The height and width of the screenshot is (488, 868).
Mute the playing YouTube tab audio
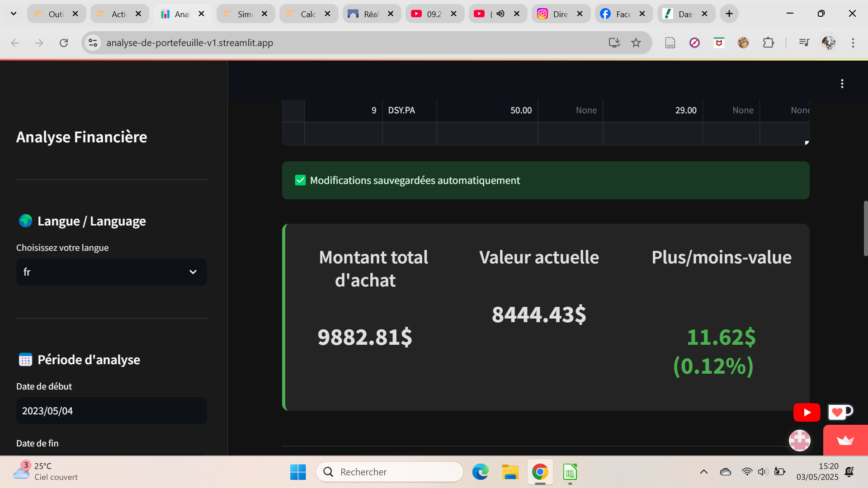[500, 14]
